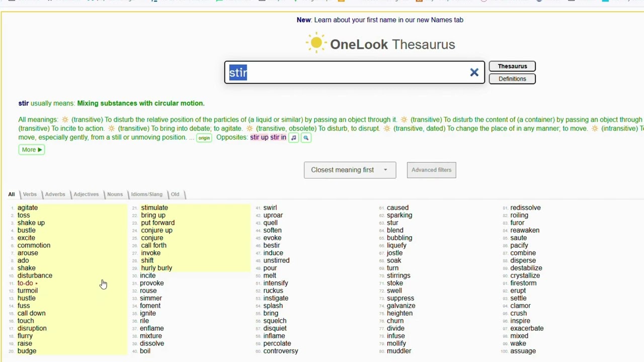Click the synonym 'swirl'
The image size is (644, 362).
pyautogui.click(x=270, y=208)
